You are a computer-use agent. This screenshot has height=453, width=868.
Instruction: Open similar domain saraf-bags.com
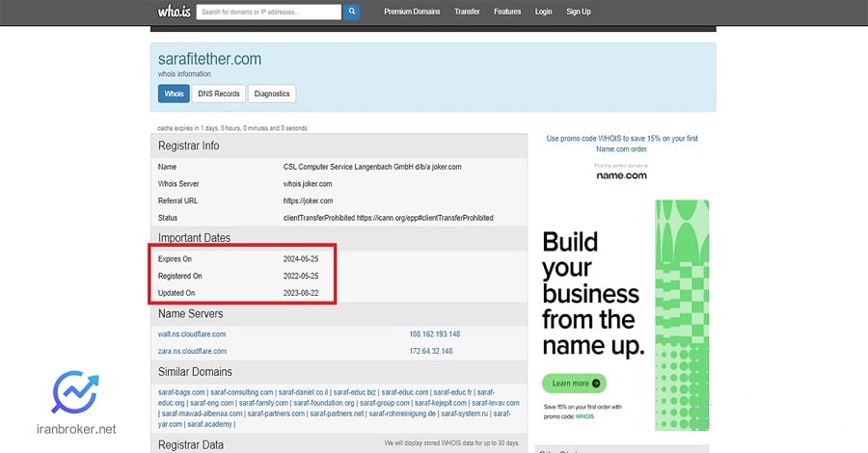pos(182,392)
